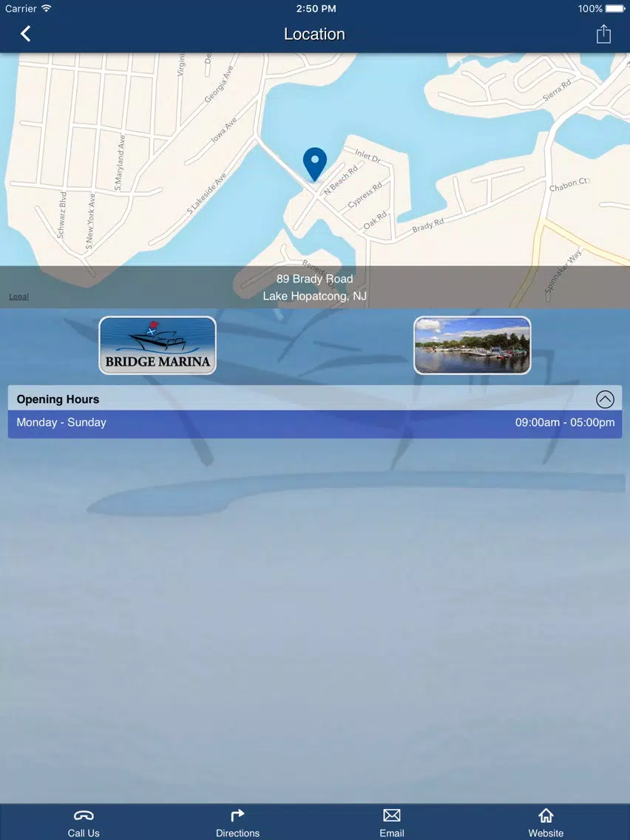Open the share icon in header

click(x=603, y=34)
